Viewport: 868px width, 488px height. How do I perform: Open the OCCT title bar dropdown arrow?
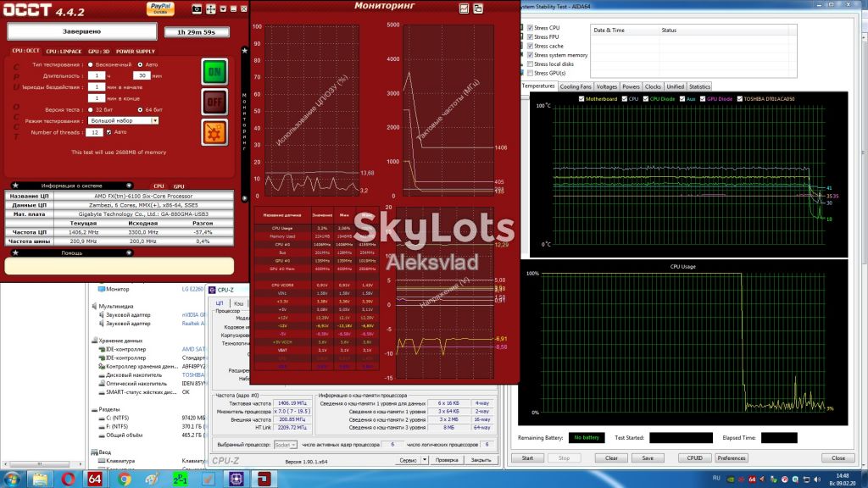tap(223, 8)
